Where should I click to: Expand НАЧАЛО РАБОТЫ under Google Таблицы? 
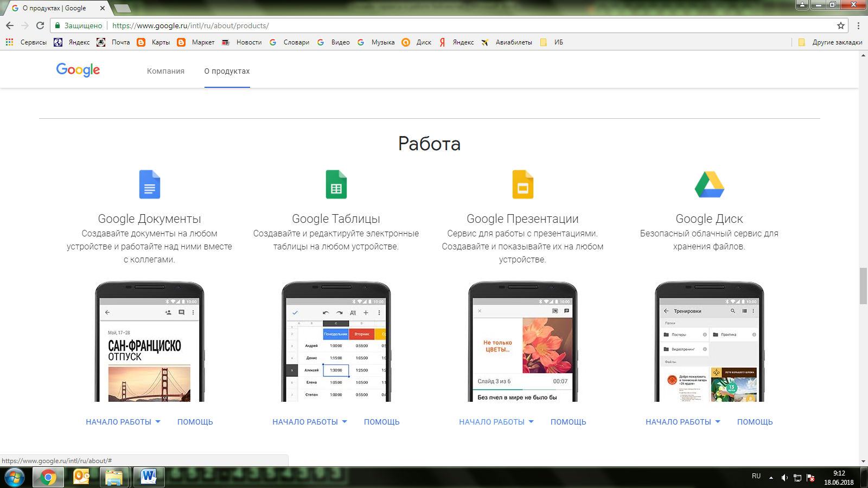pyautogui.click(x=310, y=422)
